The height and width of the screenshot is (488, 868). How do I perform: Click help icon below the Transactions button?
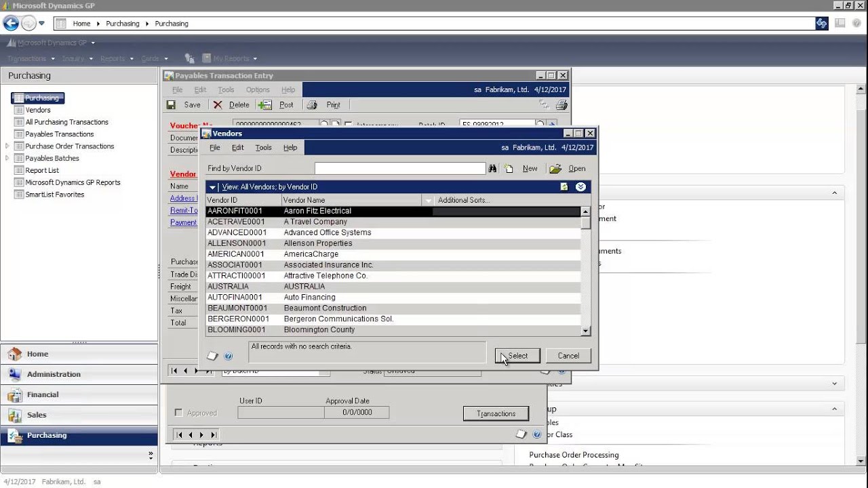537,434
